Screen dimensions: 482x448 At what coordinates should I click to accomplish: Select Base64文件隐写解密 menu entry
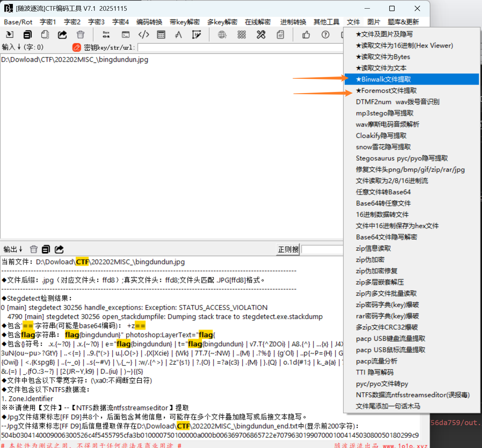click(411, 237)
